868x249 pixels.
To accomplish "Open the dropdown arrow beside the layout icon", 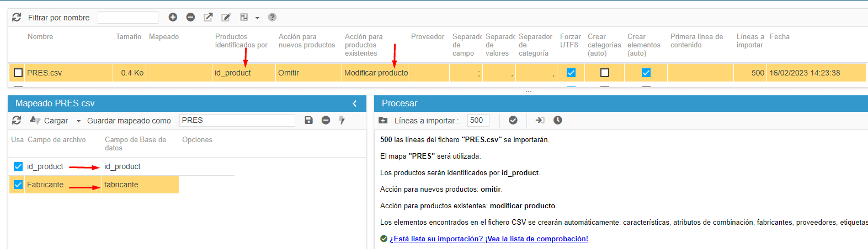I will (x=257, y=18).
